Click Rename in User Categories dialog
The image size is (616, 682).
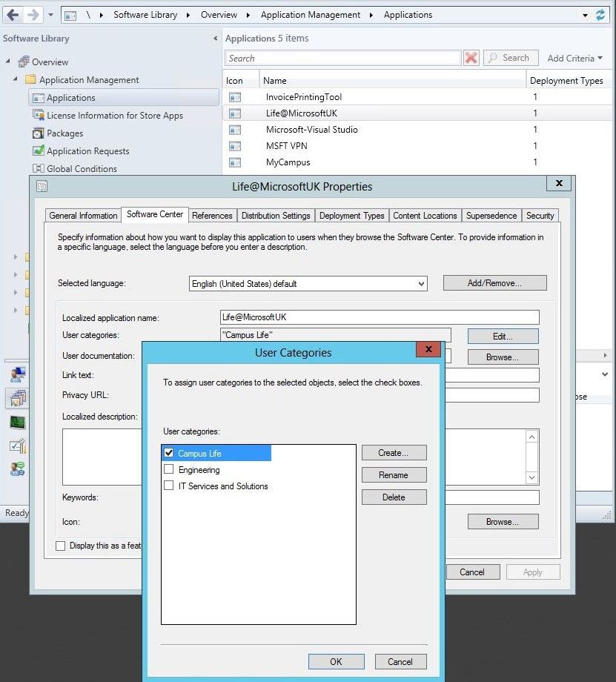point(394,475)
